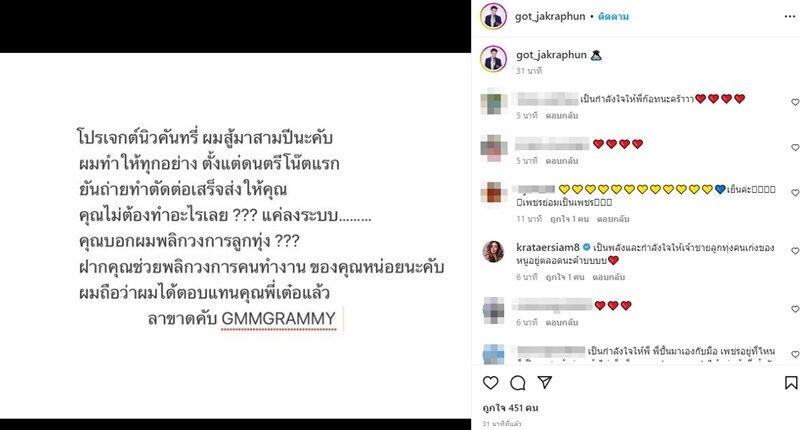Open the three-dot options menu

[x=789, y=16]
